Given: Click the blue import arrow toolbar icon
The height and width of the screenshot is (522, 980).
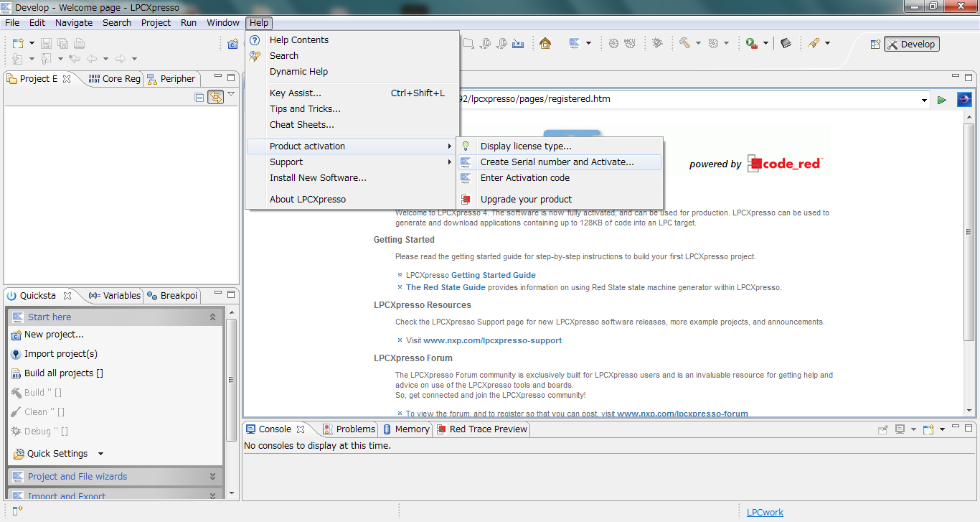Looking at the screenshot, I should 518,43.
